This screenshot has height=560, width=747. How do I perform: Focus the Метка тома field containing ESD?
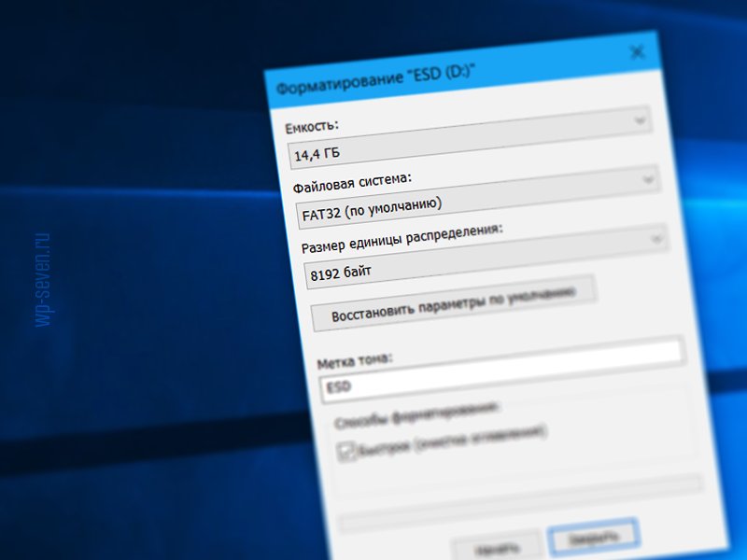coord(502,371)
